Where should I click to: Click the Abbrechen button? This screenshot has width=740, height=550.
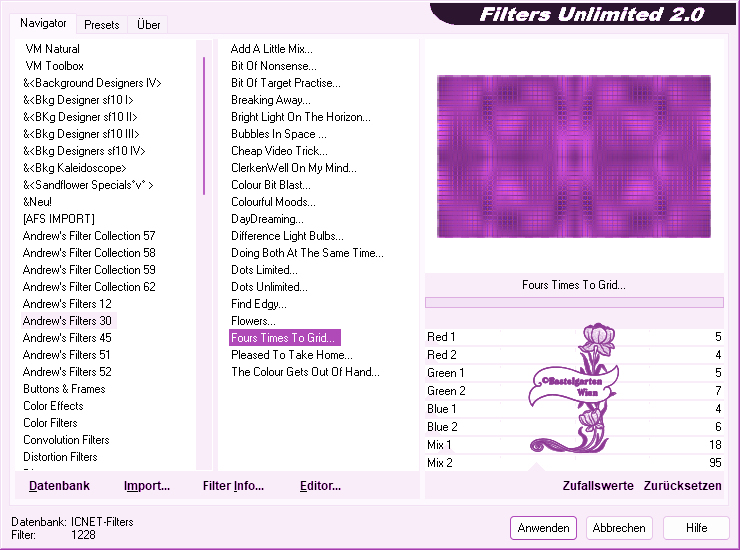[619, 528]
